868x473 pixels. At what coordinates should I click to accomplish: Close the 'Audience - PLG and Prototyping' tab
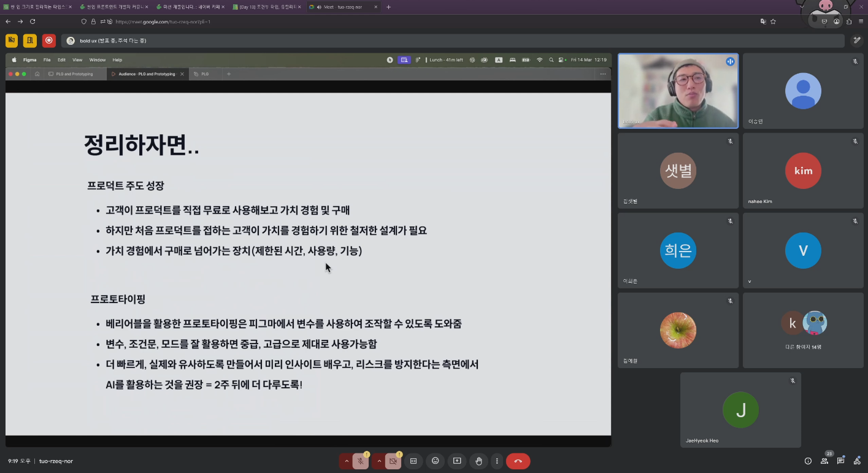(x=182, y=74)
